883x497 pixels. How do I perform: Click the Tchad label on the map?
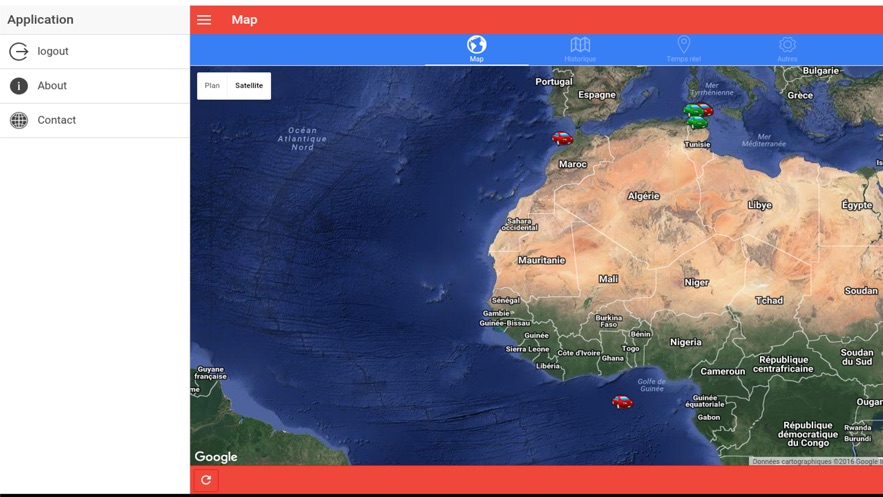click(769, 301)
